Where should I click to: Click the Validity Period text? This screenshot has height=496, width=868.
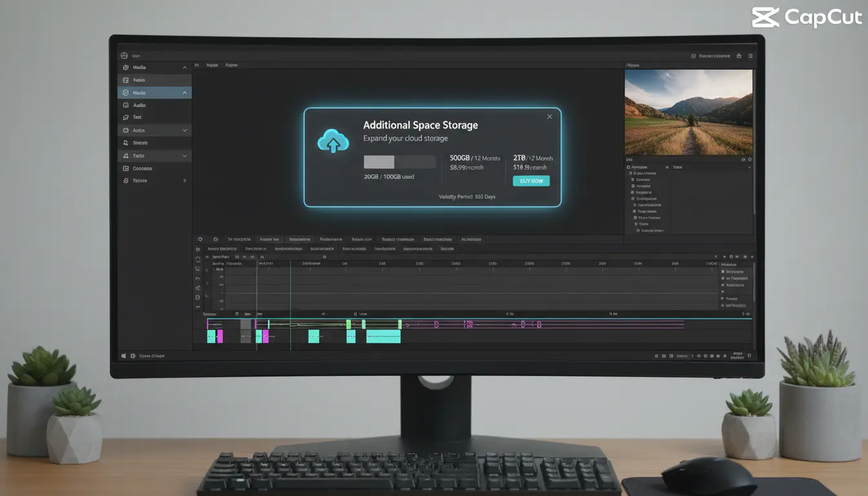coord(467,197)
